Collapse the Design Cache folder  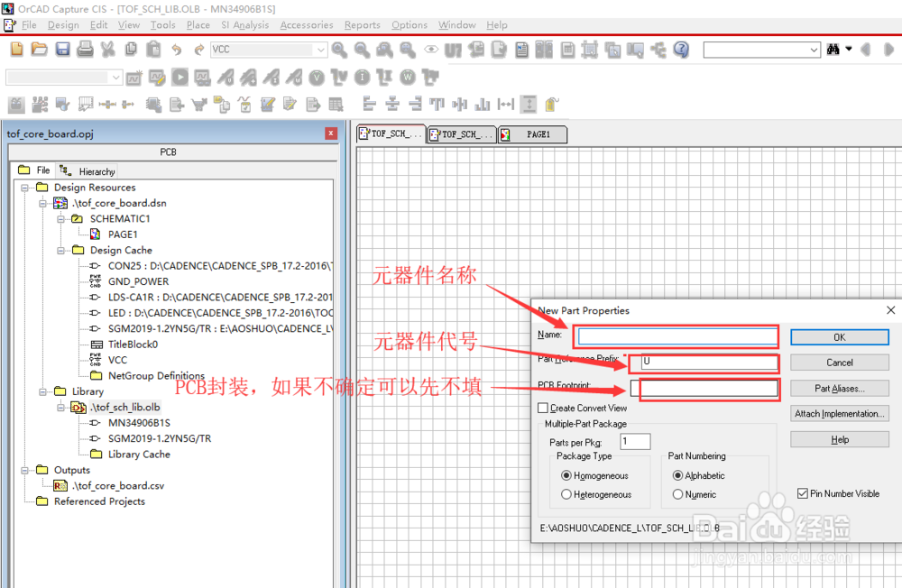click(60, 251)
